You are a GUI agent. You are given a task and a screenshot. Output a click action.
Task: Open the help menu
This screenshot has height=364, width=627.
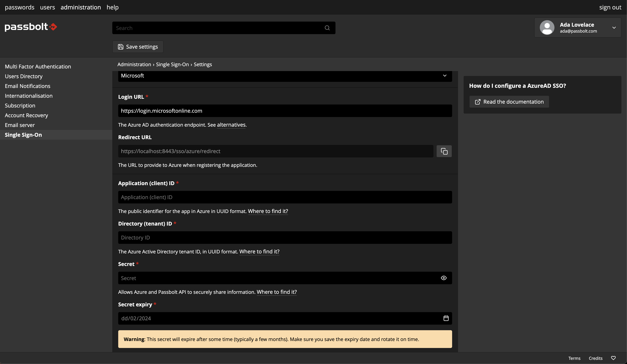tap(112, 7)
